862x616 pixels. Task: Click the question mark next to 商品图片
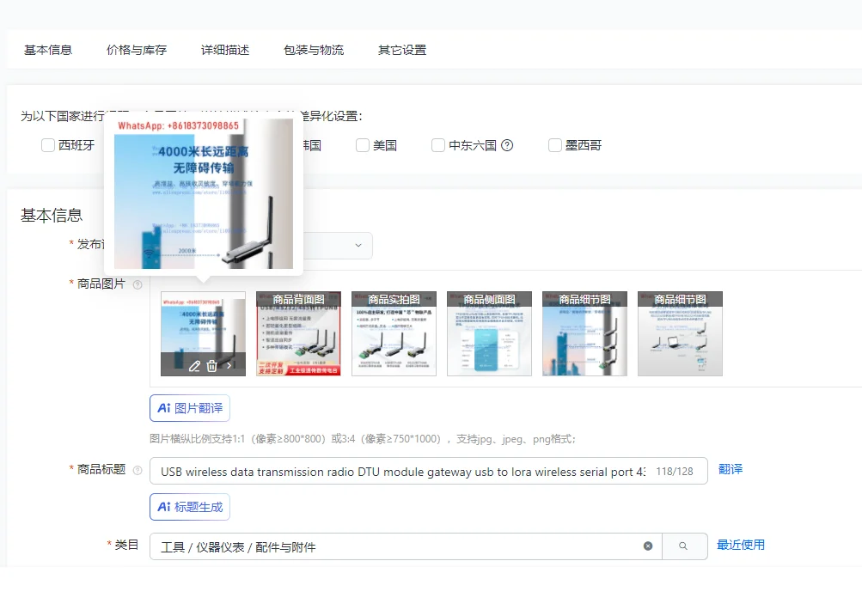136,284
